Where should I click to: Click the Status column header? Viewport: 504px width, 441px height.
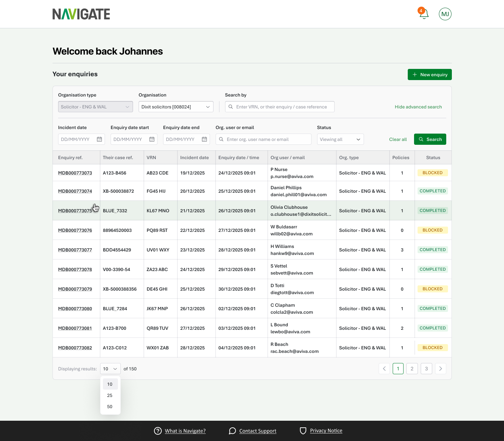pyautogui.click(x=433, y=157)
